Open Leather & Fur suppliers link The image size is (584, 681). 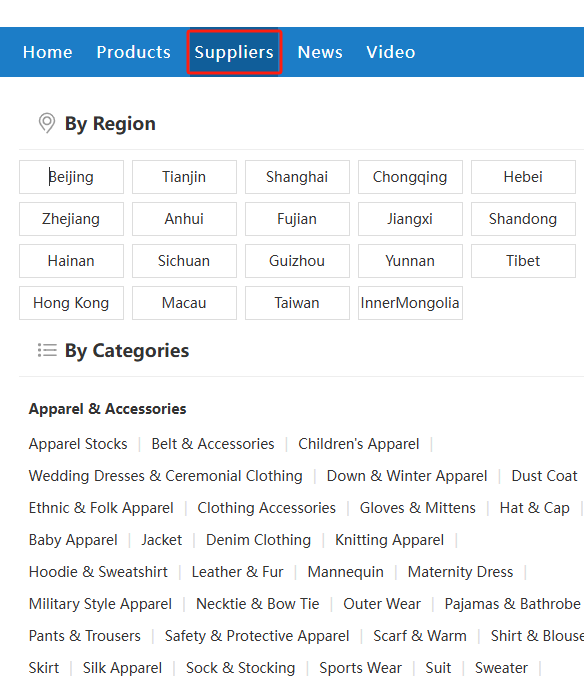[238, 572]
